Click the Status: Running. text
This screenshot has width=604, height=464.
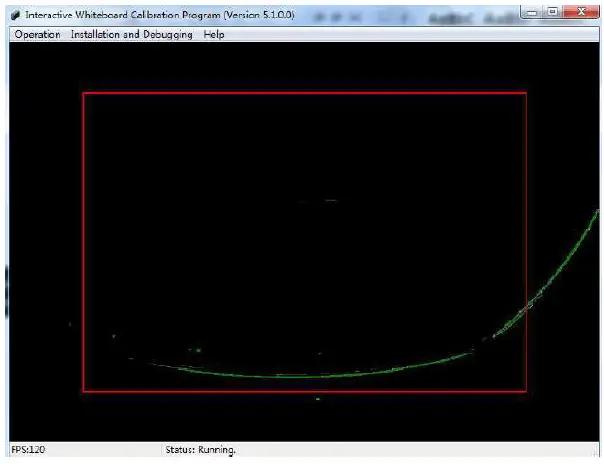coord(200,450)
